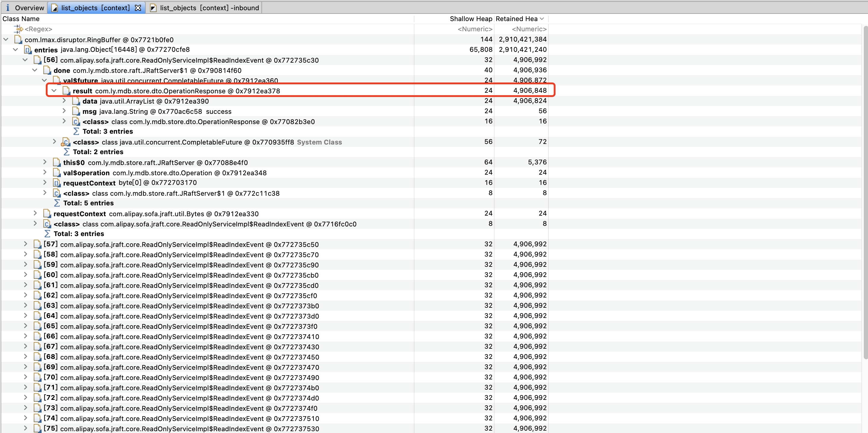The width and height of the screenshot is (868, 433).
Task: Open the Overview tab
Action: click(29, 8)
